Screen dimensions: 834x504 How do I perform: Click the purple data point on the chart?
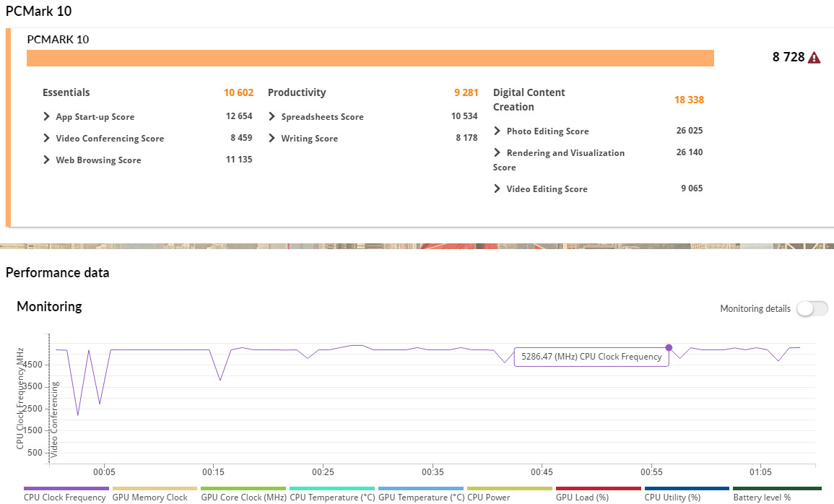tap(669, 347)
